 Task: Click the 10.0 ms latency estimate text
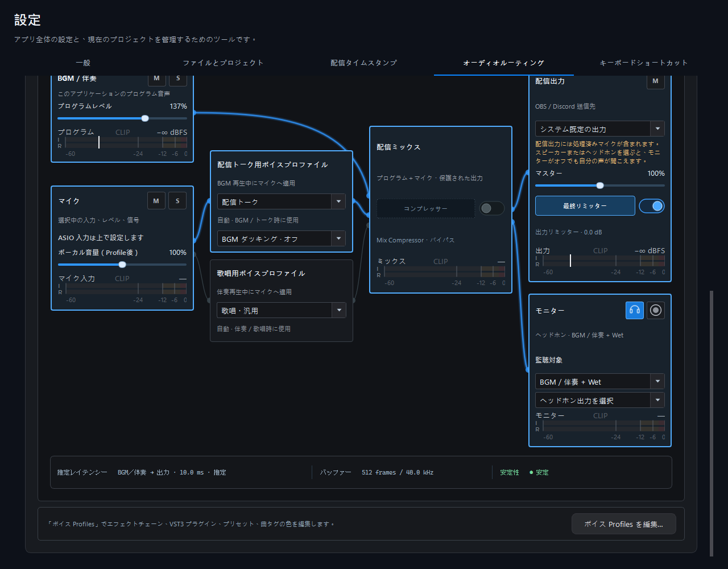click(192, 472)
